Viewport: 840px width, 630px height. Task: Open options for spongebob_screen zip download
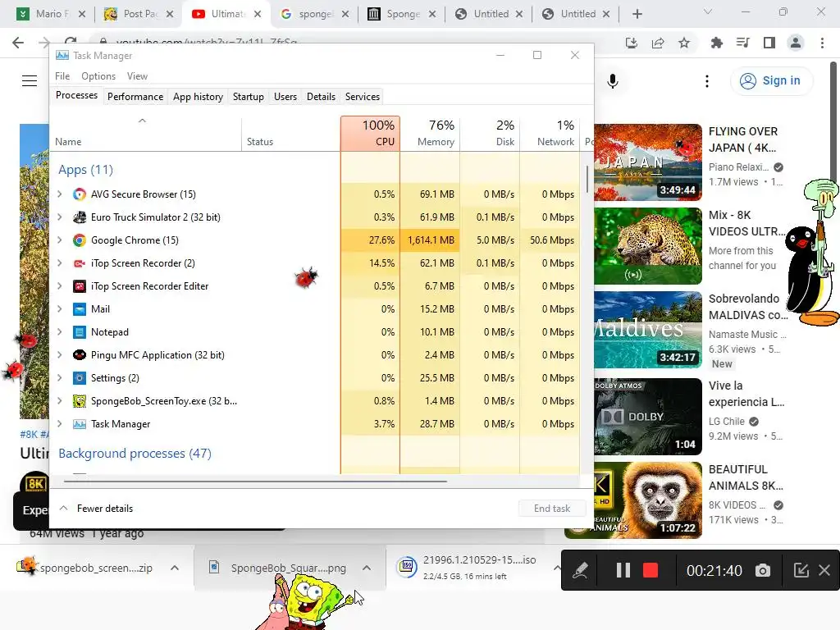pos(175,568)
